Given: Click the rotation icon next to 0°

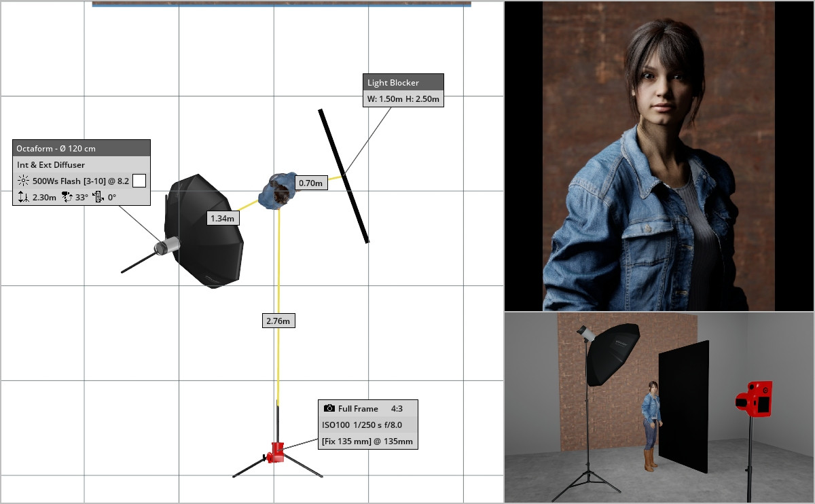Looking at the screenshot, I should click(x=98, y=198).
